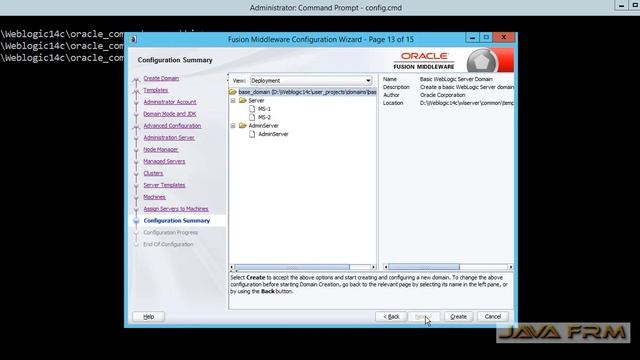Click the details pane horizontal scrollbar thumb

click(x=424, y=267)
